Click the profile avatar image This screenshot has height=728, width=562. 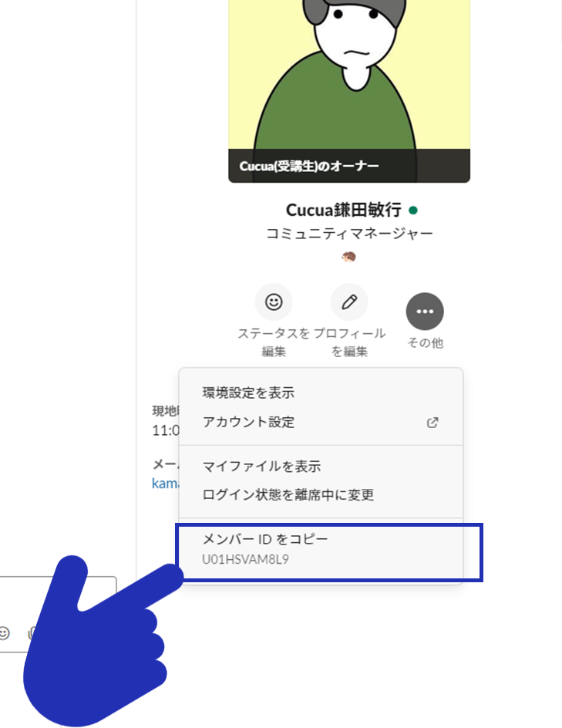click(x=349, y=91)
